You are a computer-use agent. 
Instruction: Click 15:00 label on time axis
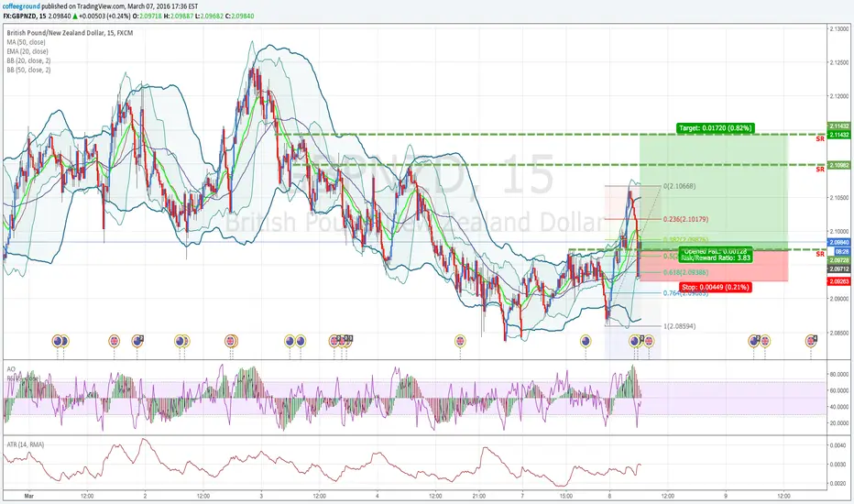566,497
